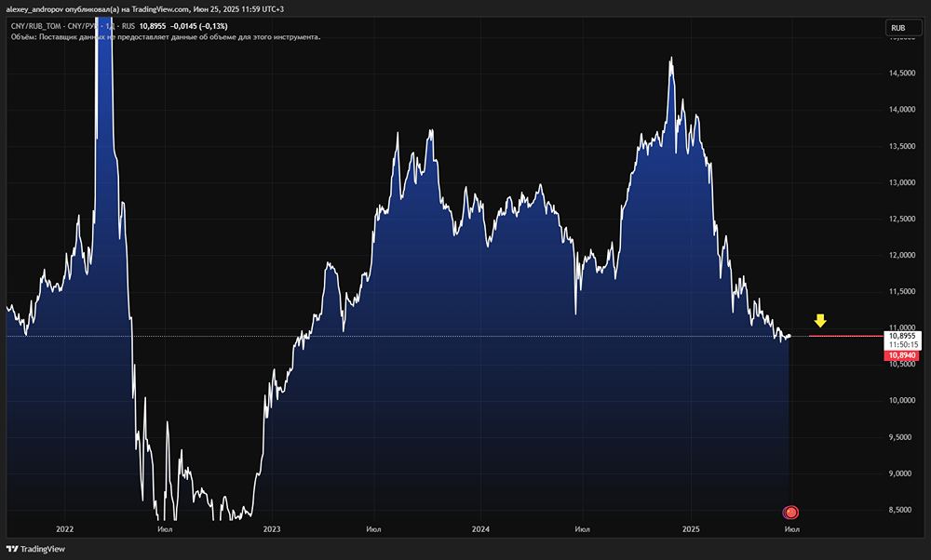
Task: Click the 13,5000 price scale label
Action: pyautogui.click(x=902, y=146)
